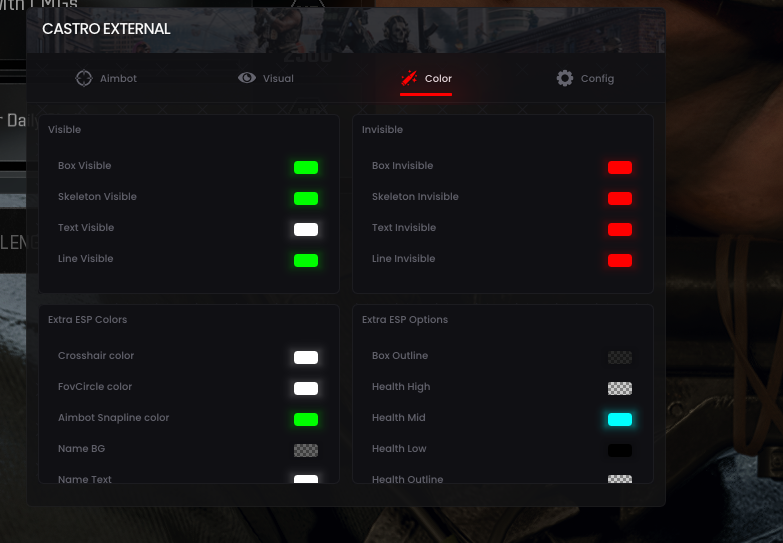Open the Box Invisible red swatch
Screen dimensions: 783x543
[620, 167]
